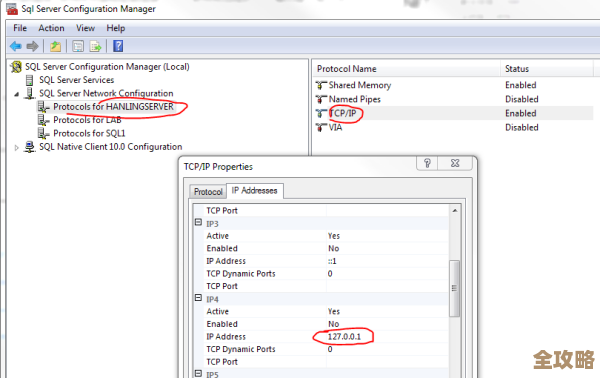
Task: Click Disabled status of VIA
Action: pyautogui.click(x=522, y=127)
